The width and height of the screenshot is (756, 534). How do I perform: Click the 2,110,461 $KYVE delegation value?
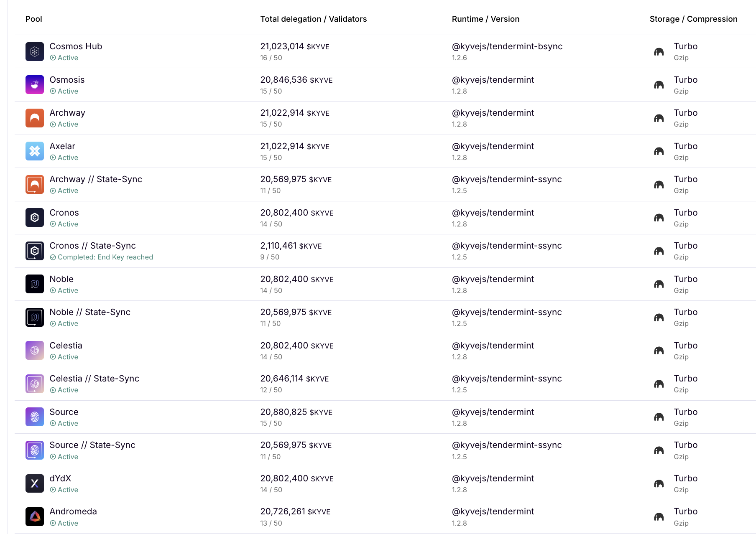click(291, 246)
